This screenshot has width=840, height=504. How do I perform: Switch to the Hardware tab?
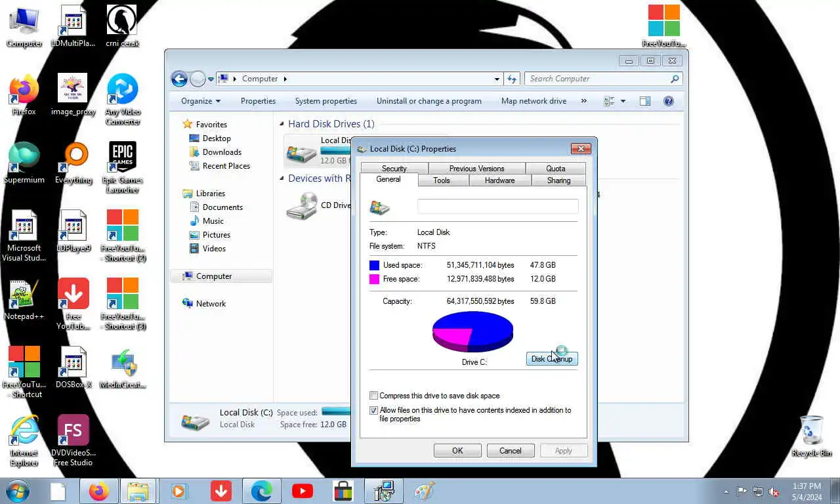coord(499,180)
